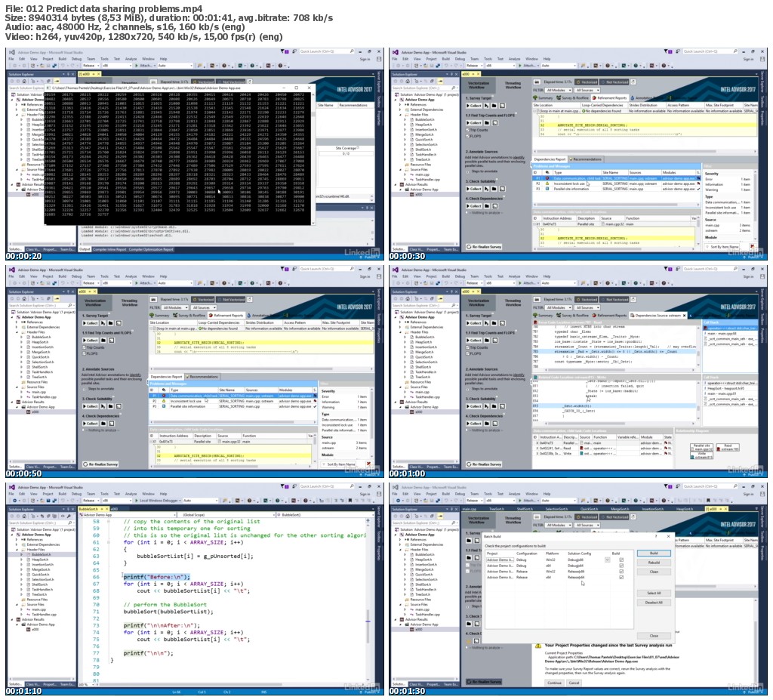773x700 pixels.
Task: Open Global Scope dropdown in 00:01:10 frame
Action: click(228, 514)
